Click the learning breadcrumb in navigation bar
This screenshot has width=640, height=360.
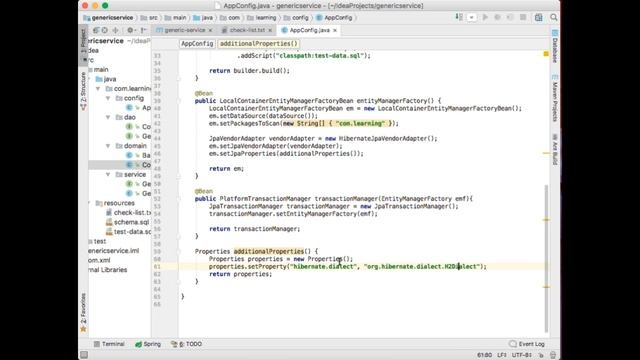[262, 18]
